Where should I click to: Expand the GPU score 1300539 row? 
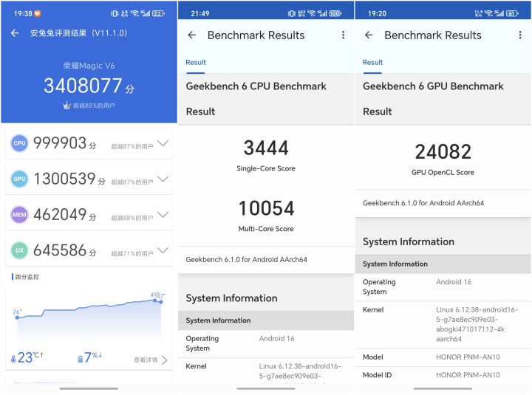163,179
